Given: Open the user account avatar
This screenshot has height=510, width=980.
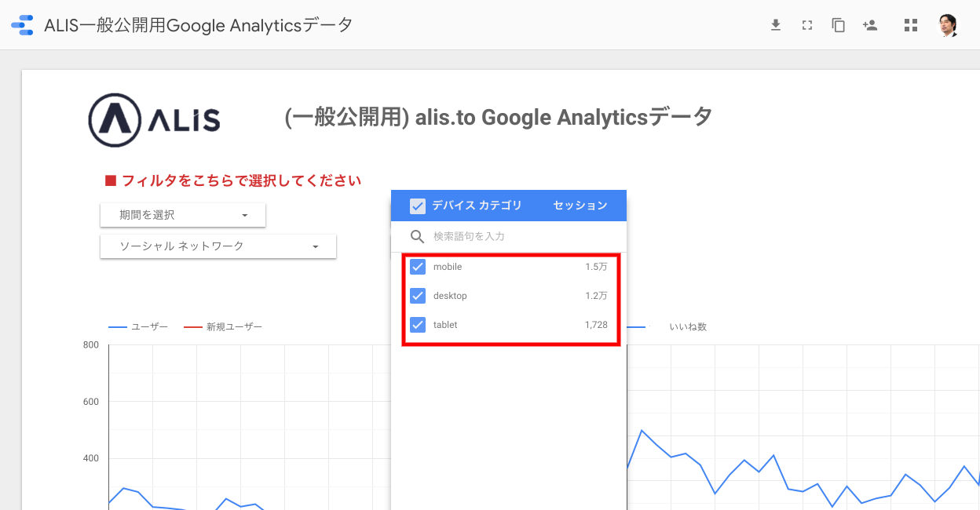Looking at the screenshot, I should [x=949, y=25].
